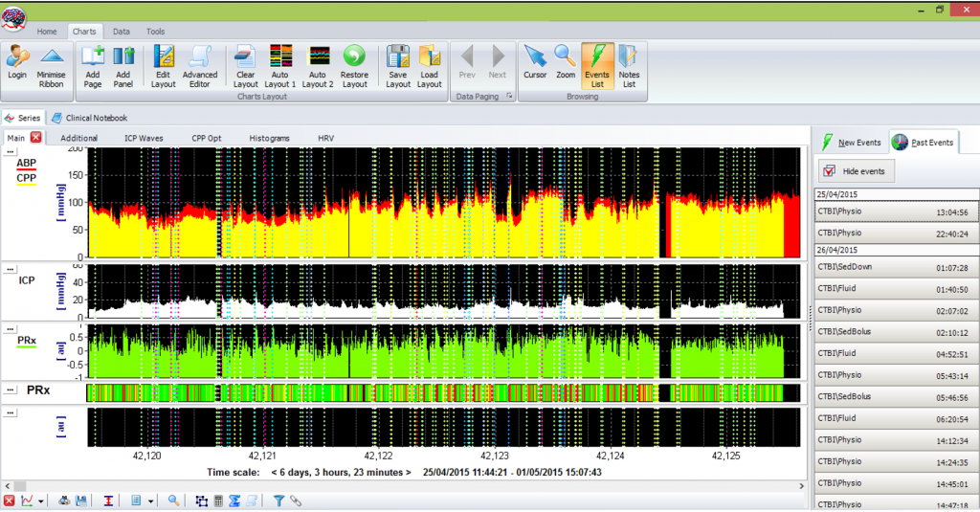Open the Advanced Editor
980x512 pixels.
tap(200, 66)
